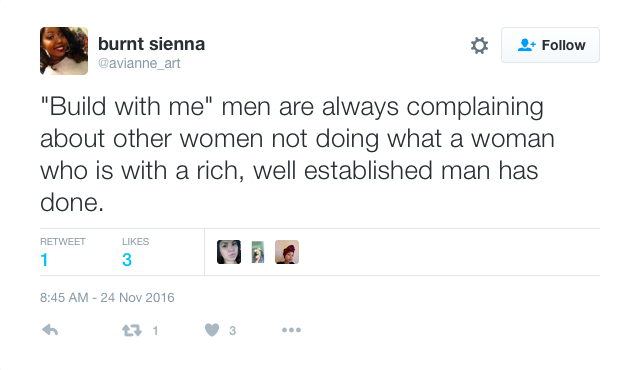
Task: Open burnt sienna's profile picture
Action: pos(64,51)
